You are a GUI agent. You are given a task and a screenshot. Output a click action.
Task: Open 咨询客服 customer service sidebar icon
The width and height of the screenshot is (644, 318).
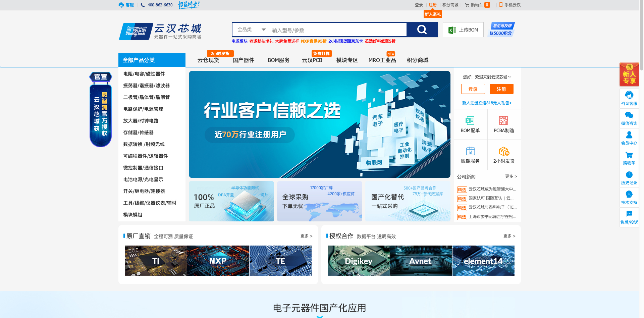(629, 95)
